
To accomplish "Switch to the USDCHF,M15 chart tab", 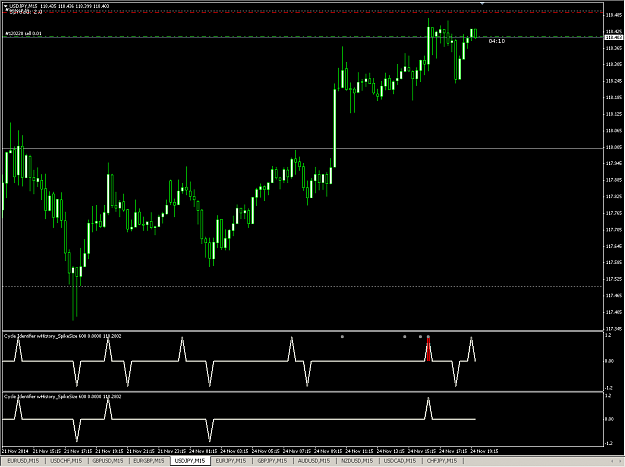I will pyautogui.click(x=66, y=461).
